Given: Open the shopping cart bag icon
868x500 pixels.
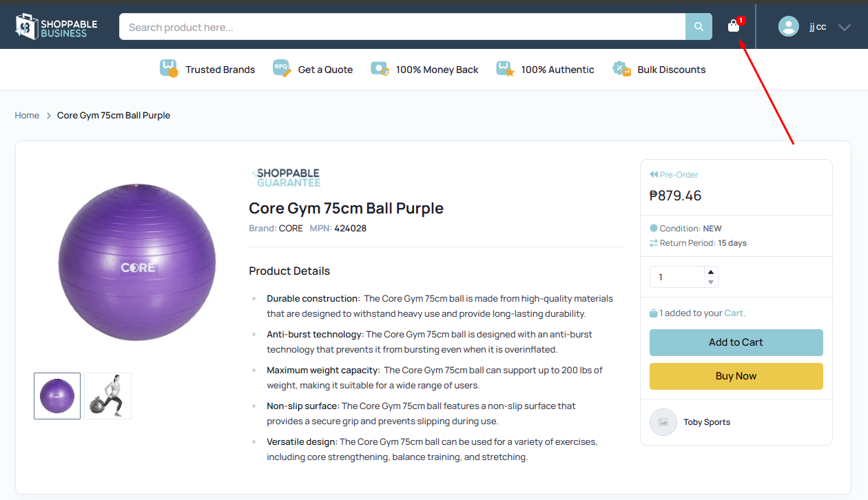Looking at the screenshot, I should pyautogui.click(x=734, y=27).
